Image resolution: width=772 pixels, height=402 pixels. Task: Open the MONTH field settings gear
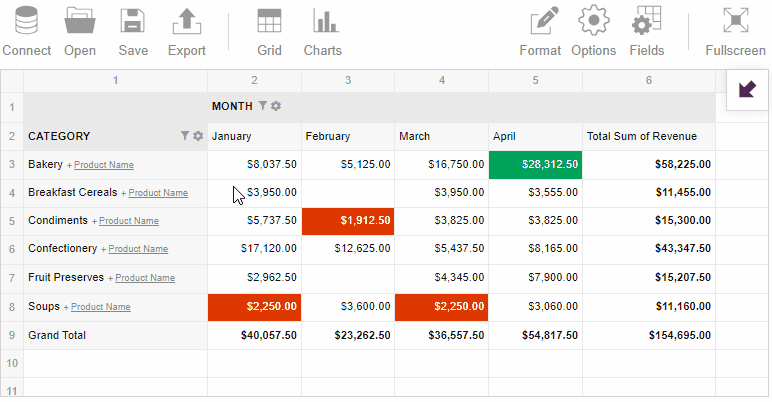click(x=276, y=106)
